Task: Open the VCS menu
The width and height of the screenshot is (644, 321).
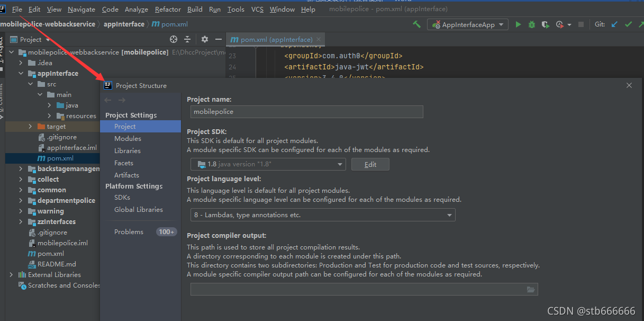Action: [x=257, y=9]
